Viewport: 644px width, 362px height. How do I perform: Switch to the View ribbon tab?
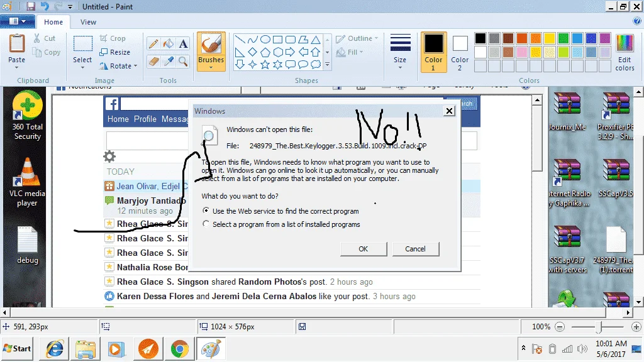pyautogui.click(x=88, y=22)
